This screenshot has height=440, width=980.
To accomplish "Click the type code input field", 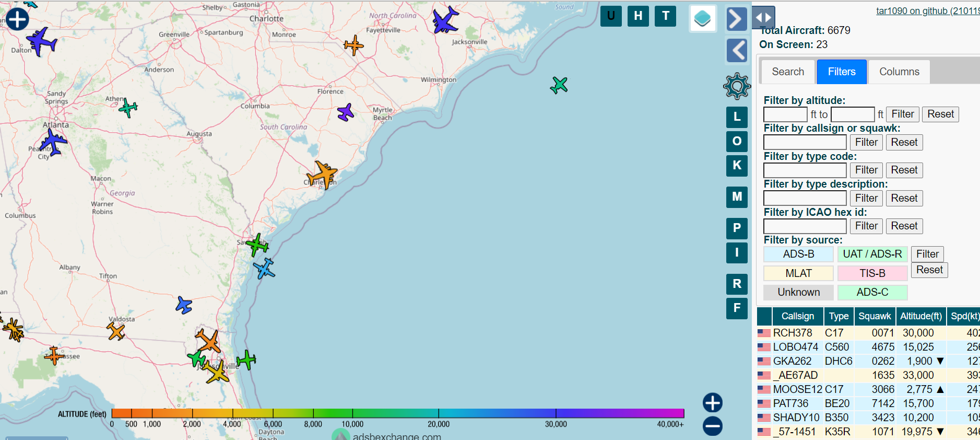I will tap(805, 170).
